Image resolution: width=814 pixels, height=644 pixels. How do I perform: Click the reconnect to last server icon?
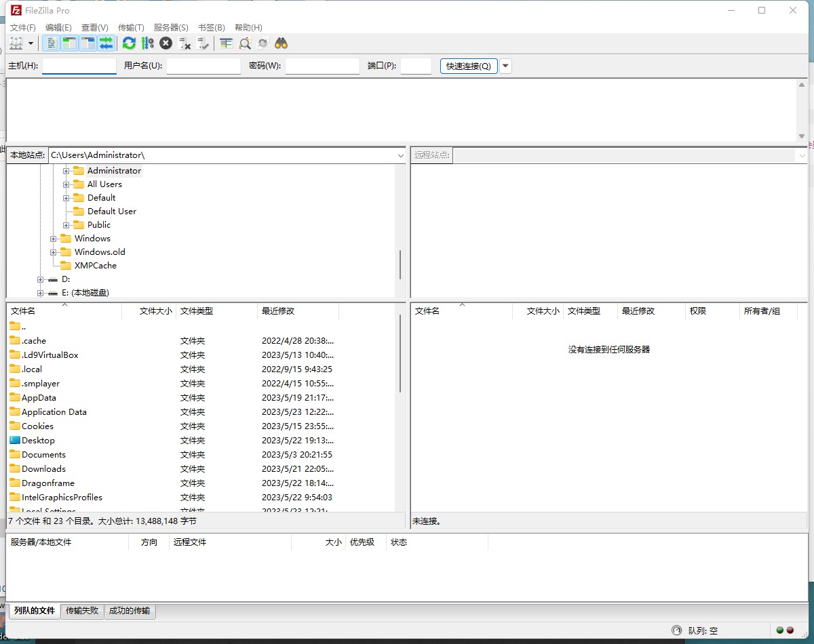pos(203,43)
